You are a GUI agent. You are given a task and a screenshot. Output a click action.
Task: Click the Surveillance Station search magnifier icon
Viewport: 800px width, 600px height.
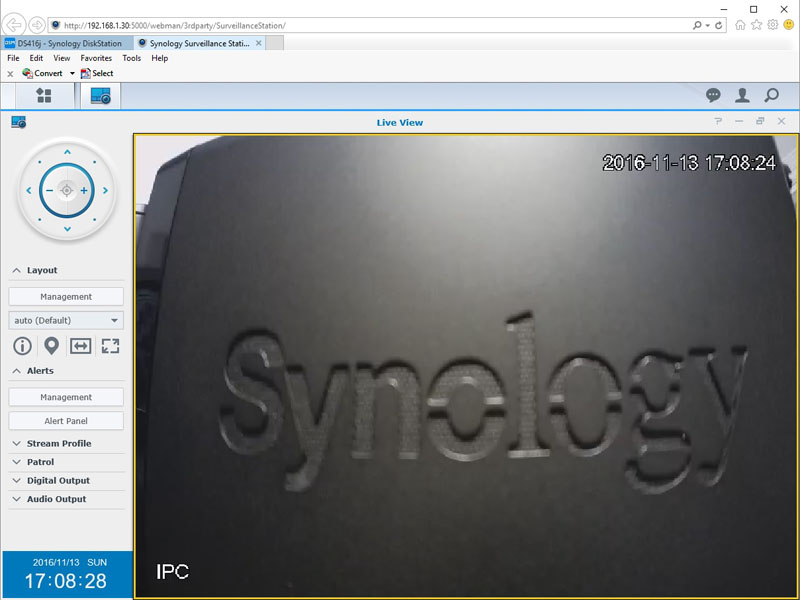[x=771, y=95]
